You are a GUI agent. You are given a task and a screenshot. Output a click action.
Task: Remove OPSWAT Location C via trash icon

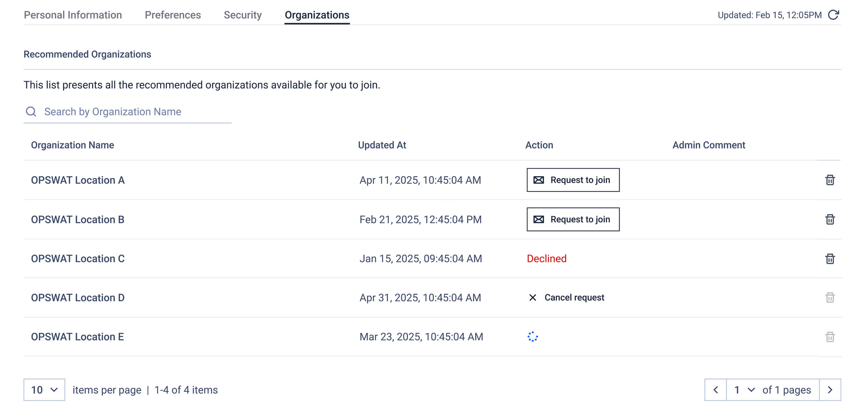coord(830,258)
